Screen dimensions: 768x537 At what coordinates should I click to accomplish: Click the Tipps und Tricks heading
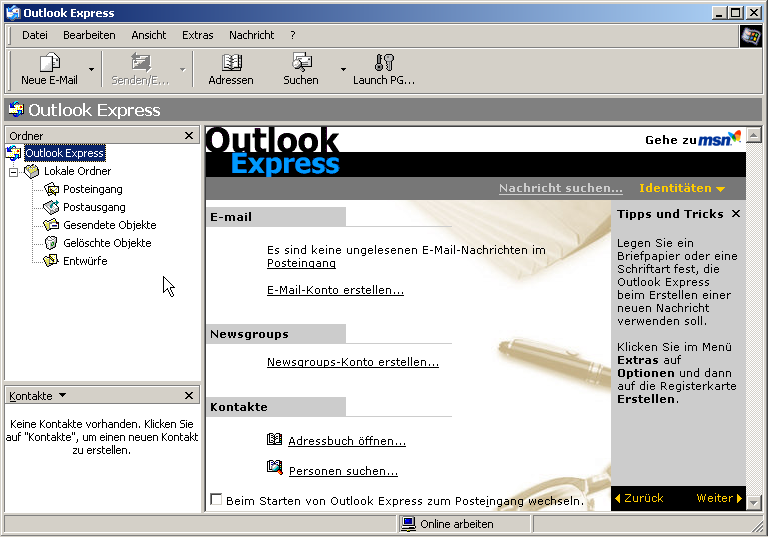(x=670, y=214)
